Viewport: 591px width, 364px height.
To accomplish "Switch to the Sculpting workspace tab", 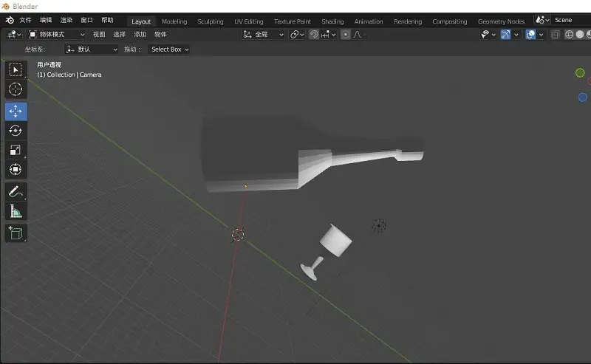I will pyautogui.click(x=211, y=21).
